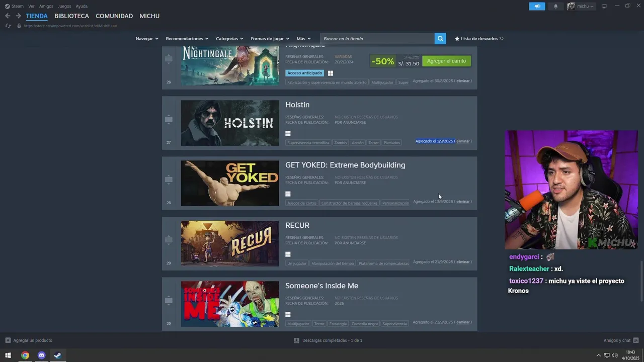Switch to Big Picture mode via monitor icon
644x362 pixels.
(604, 6)
